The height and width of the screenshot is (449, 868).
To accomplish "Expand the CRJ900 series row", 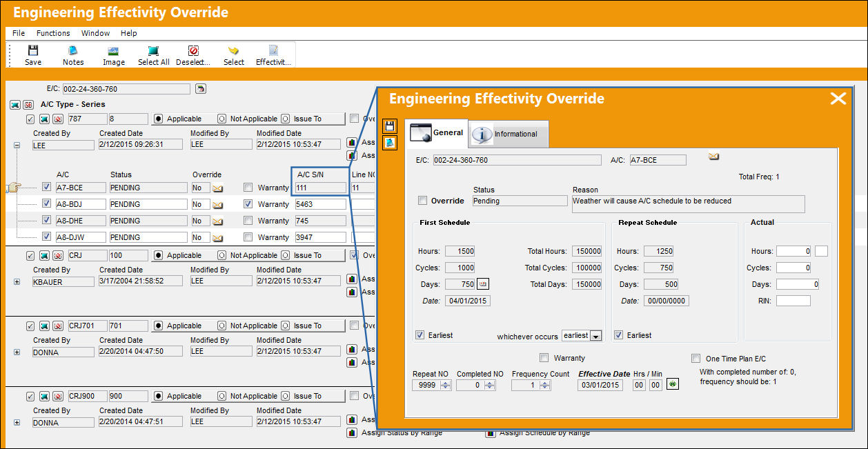I will point(17,423).
